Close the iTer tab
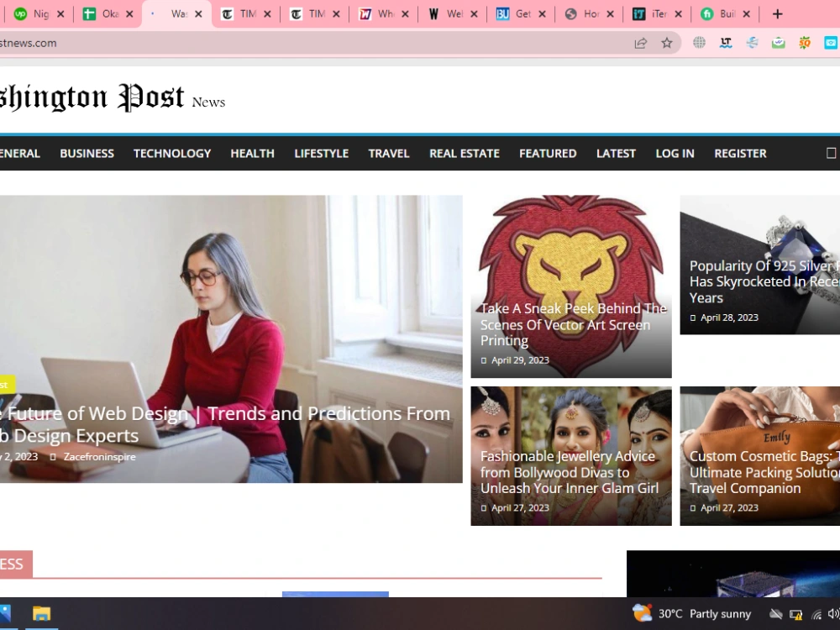 [678, 14]
